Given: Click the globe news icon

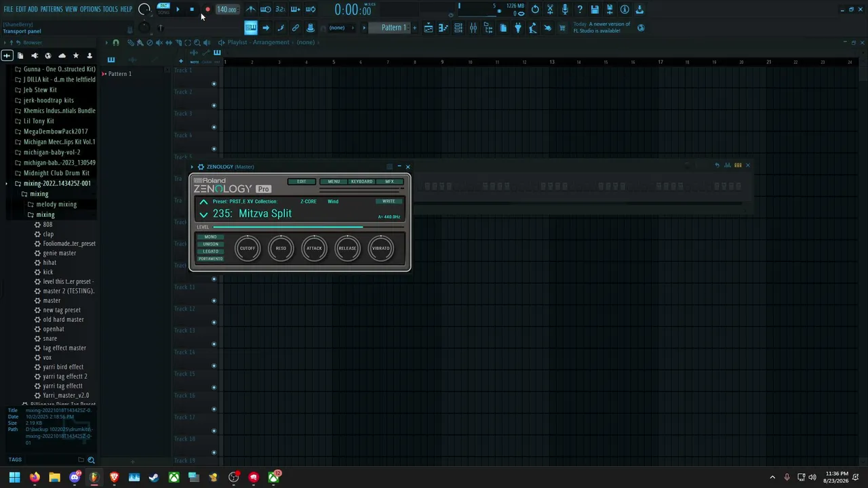Looking at the screenshot, I should point(641,28).
